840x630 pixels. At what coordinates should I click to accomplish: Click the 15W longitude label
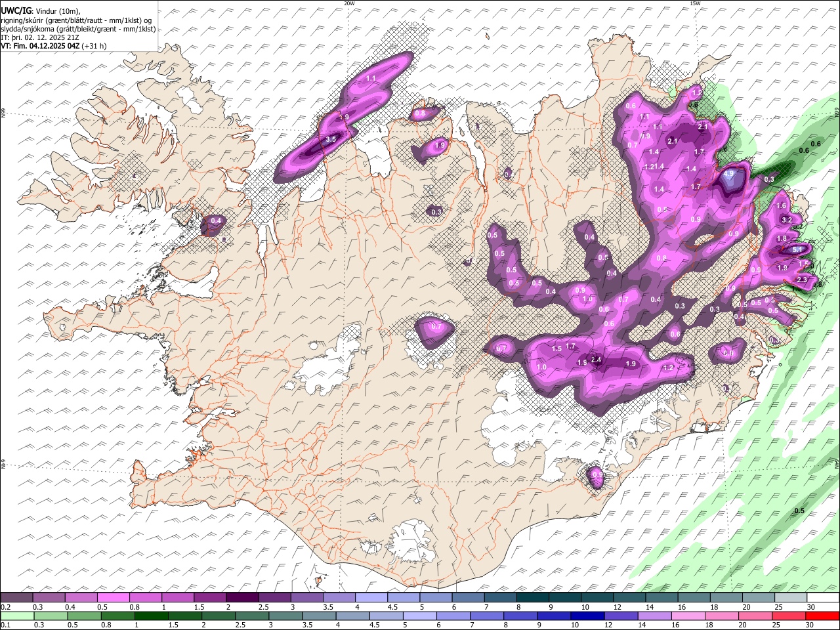tap(694, 3)
